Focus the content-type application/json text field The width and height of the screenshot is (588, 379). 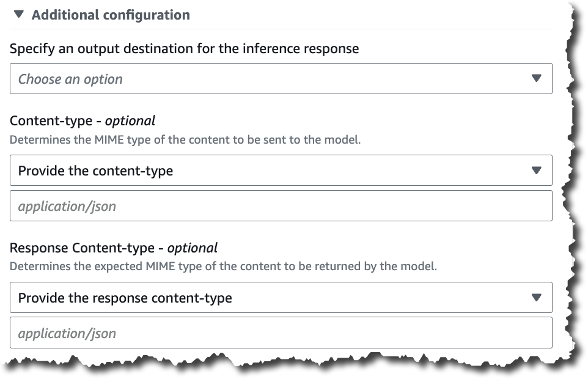281,206
